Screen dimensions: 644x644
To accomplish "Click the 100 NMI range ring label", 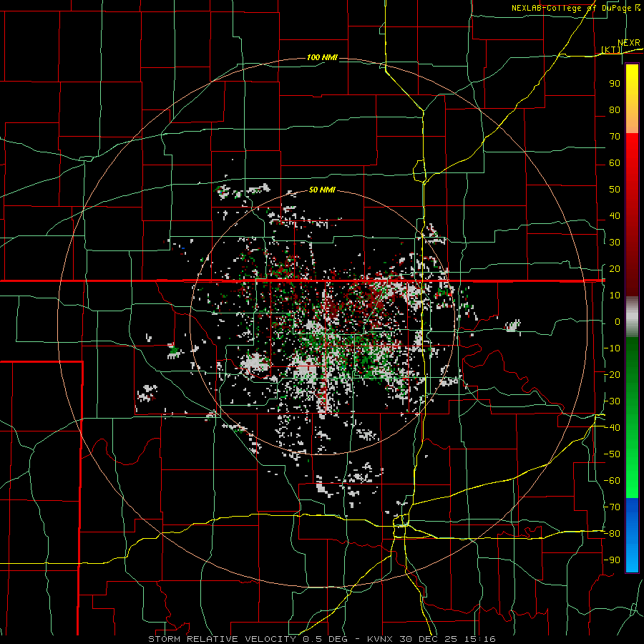I will point(322,57).
